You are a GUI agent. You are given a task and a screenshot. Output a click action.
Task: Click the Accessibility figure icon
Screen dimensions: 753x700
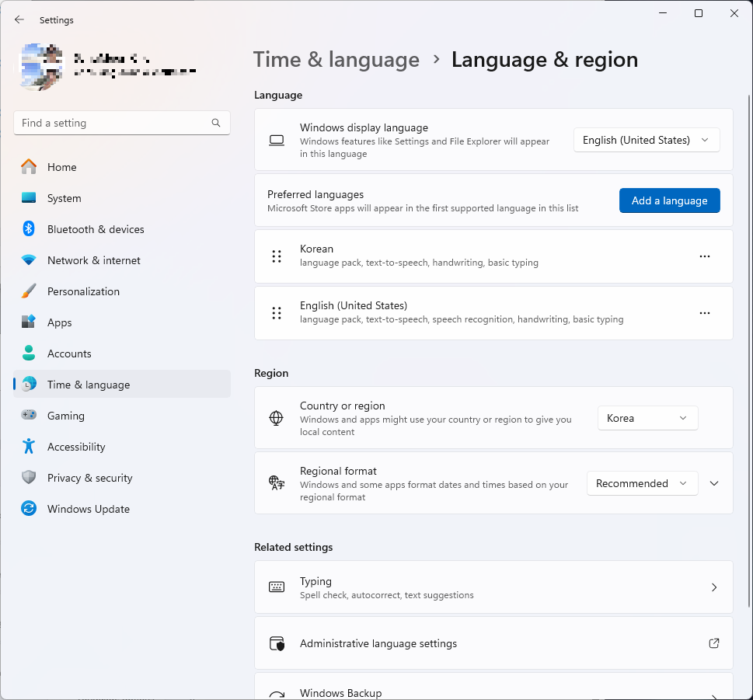(x=29, y=446)
